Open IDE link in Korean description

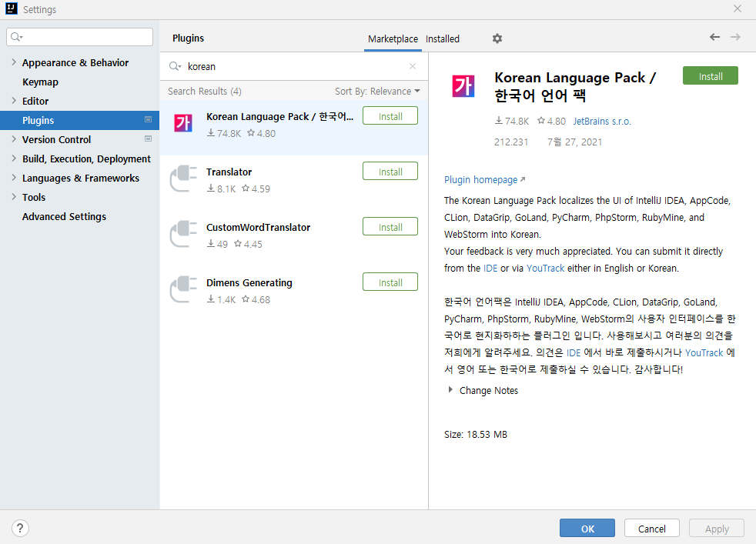pyautogui.click(x=574, y=352)
